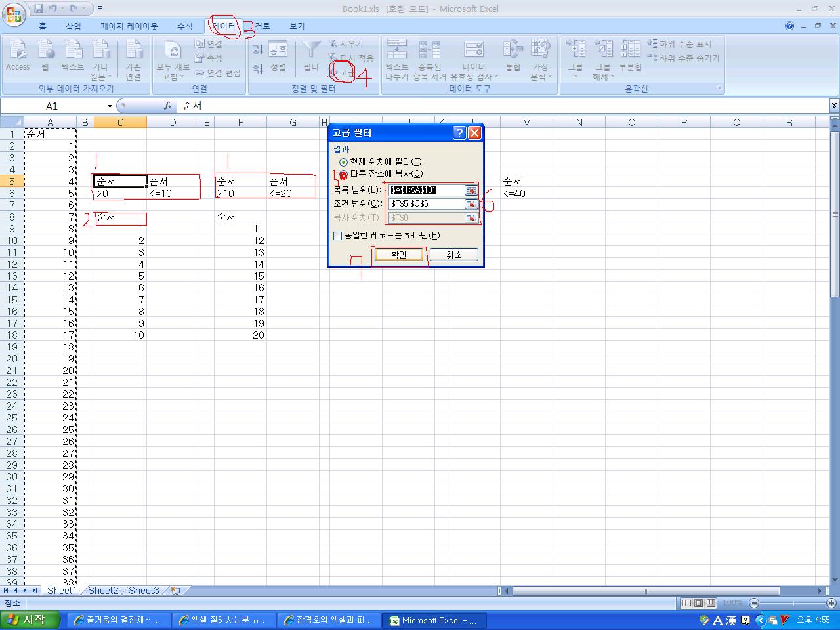The width and height of the screenshot is (840, 630).
Task: Open the View (보기) ribbon tab
Action: [x=297, y=26]
